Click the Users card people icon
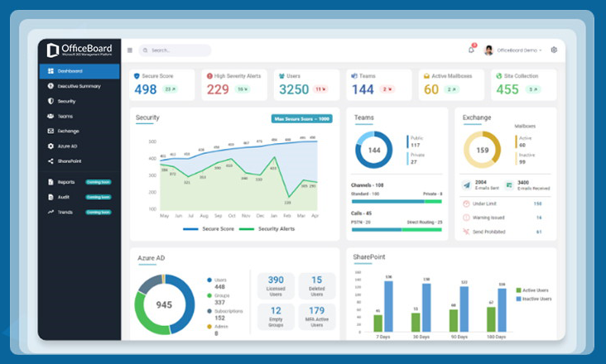 point(281,76)
